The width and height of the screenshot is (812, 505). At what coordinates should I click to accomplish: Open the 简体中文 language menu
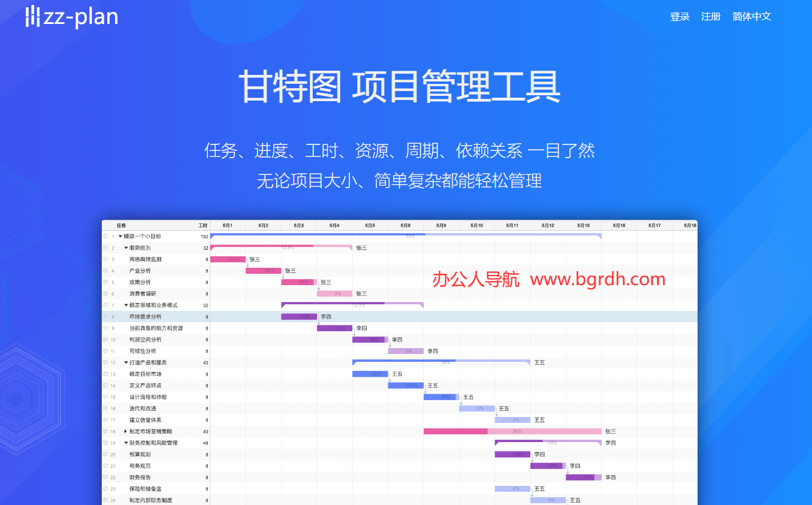click(x=751, y=17)
